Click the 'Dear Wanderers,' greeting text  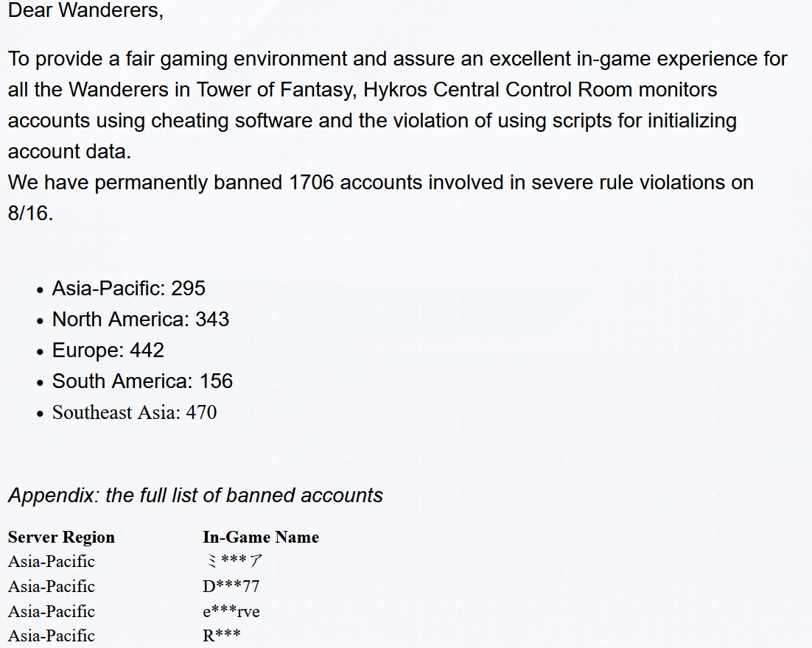[x=85, y=10]
